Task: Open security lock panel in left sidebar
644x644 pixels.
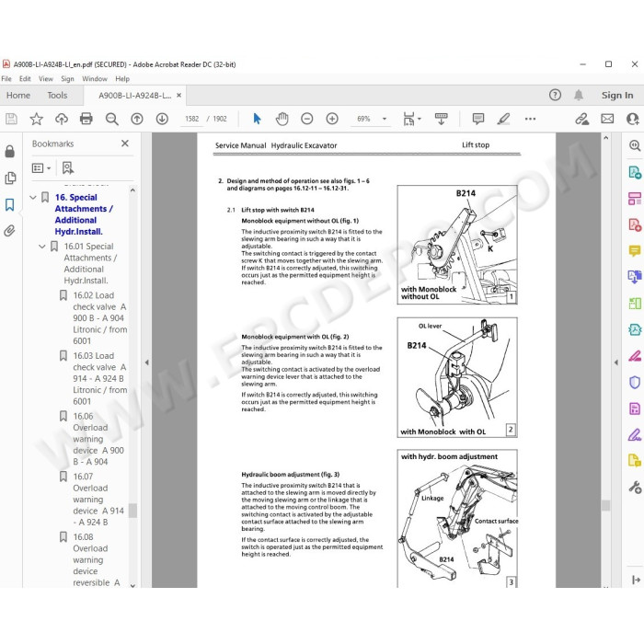Action: 10,151
